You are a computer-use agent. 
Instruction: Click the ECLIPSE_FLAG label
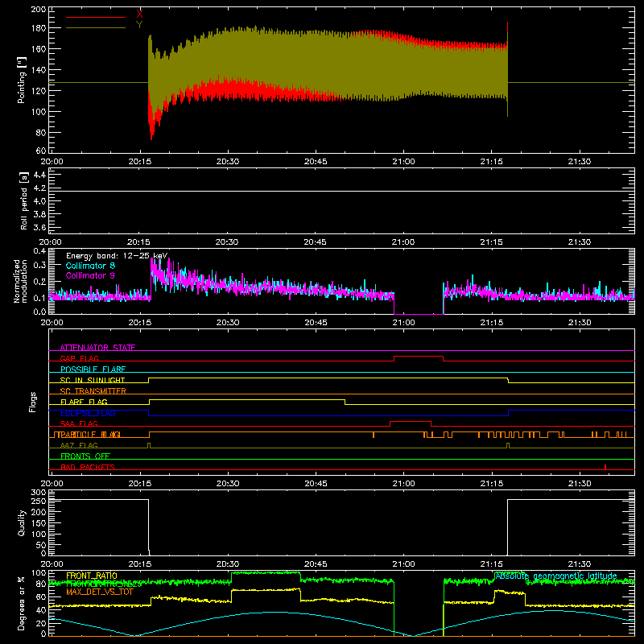coord(88,413)
